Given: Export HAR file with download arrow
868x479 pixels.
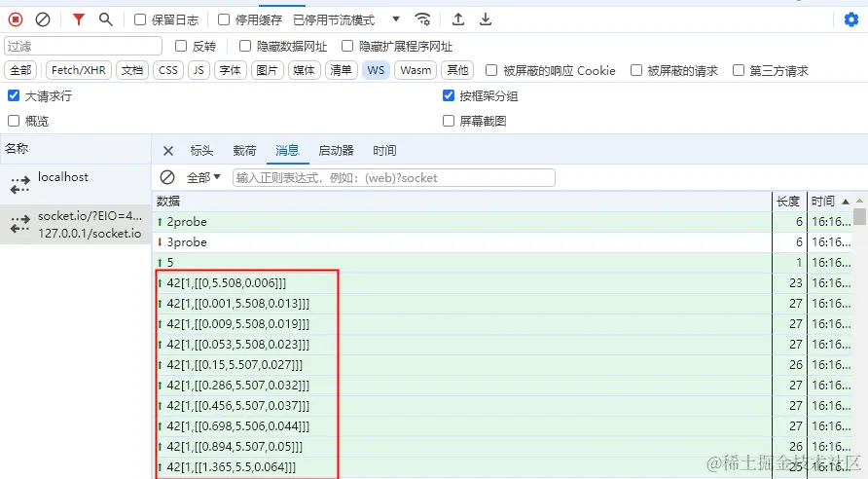Looking at the screenshot, I should (486, 19).
